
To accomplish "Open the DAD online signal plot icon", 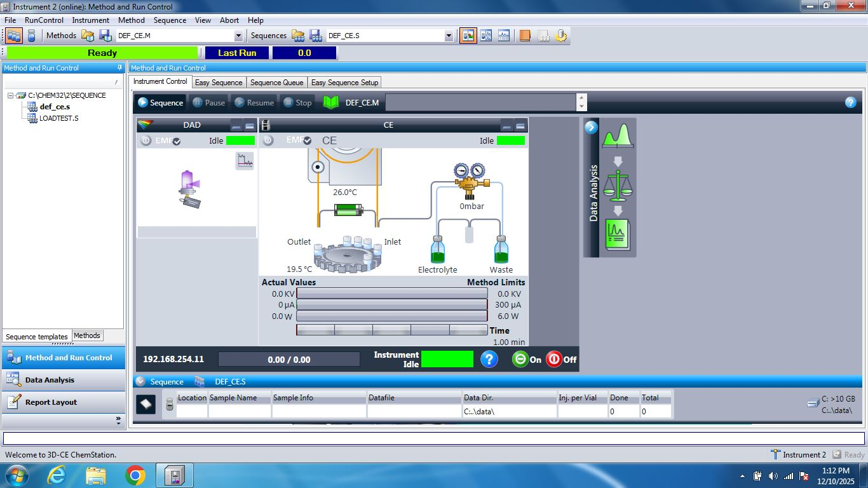I will (x=245, y=161).
